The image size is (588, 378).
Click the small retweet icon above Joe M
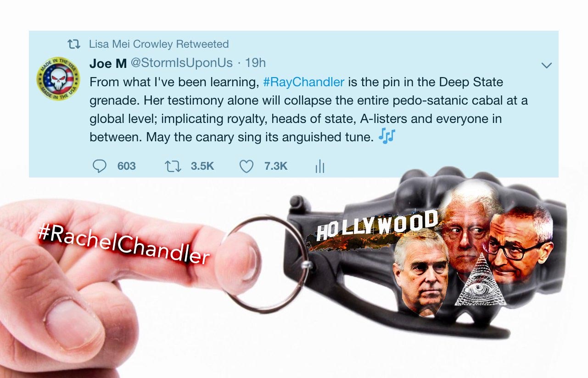(73, 44)
